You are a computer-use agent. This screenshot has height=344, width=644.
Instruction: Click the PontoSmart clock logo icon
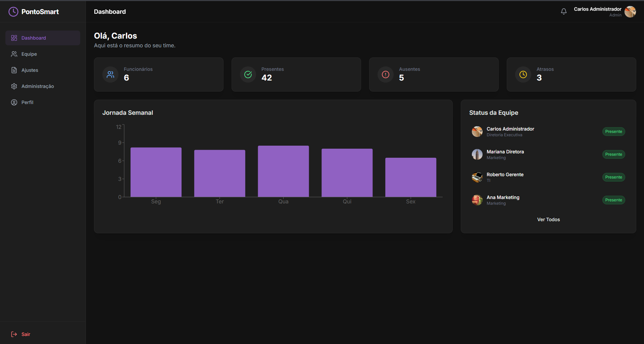click(13, 12)
